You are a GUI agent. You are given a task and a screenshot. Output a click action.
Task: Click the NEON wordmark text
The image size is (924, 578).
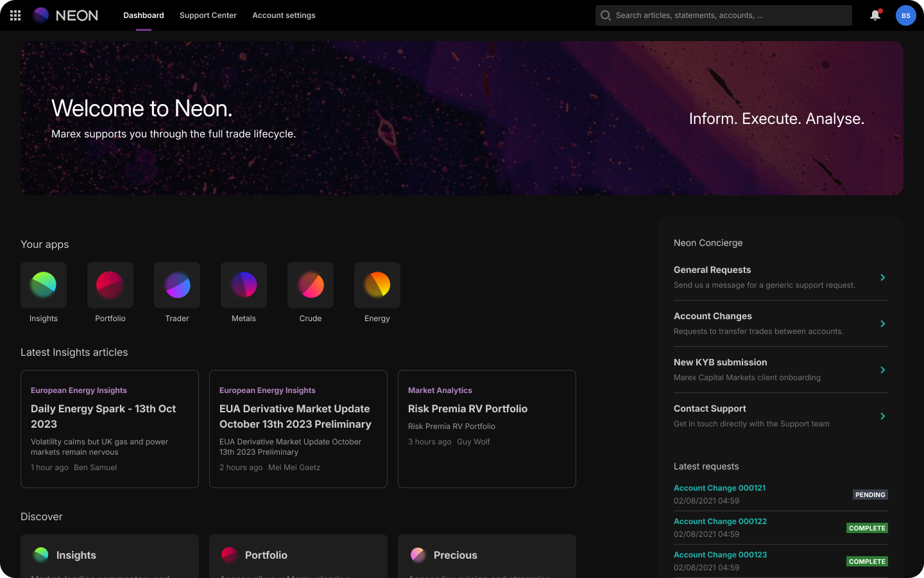(x=77, y=15)
